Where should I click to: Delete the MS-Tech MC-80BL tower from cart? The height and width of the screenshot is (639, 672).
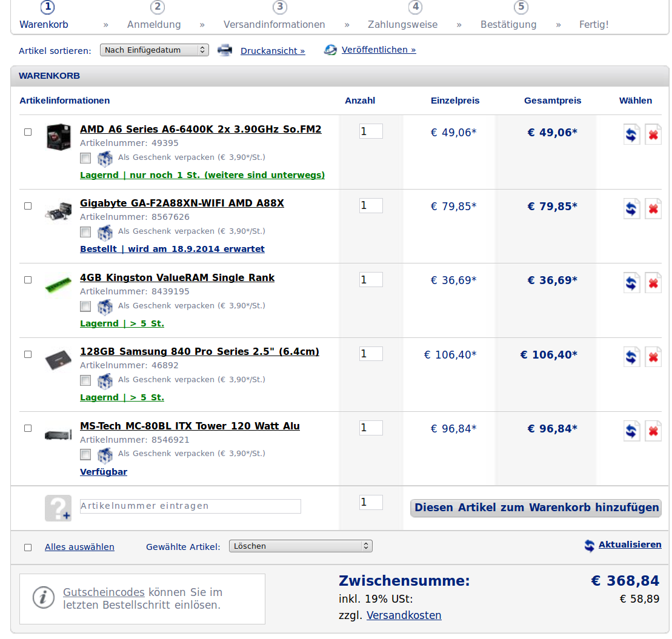pyautogui.click(x=653, y=431)
